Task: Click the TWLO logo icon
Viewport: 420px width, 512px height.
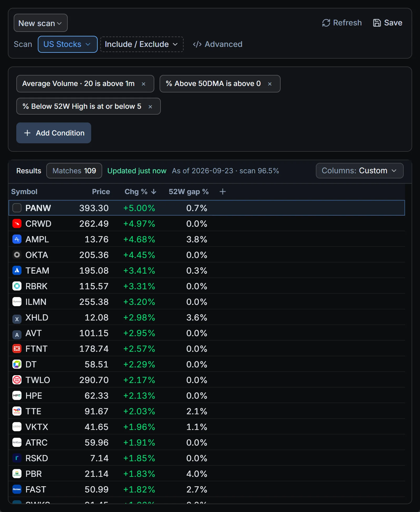Action: point(17,380)
